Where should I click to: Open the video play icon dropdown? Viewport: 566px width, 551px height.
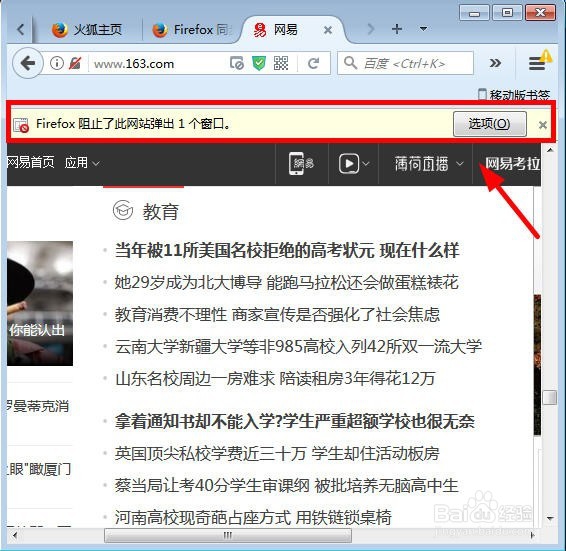[354, 164]
